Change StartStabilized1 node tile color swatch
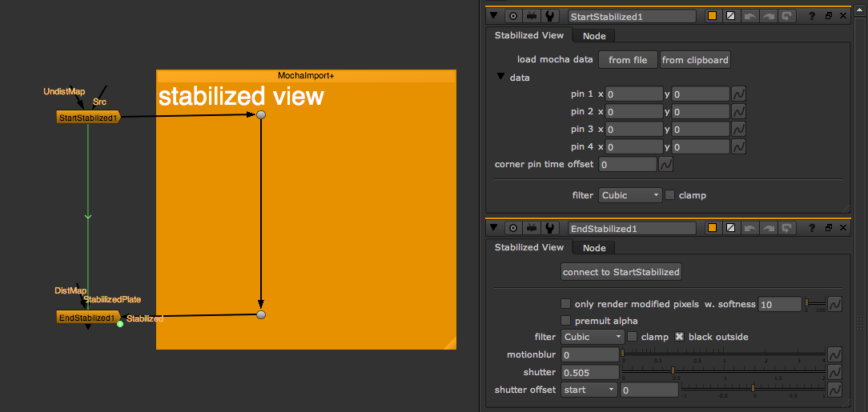868x412 pixels. coord(713,16)
